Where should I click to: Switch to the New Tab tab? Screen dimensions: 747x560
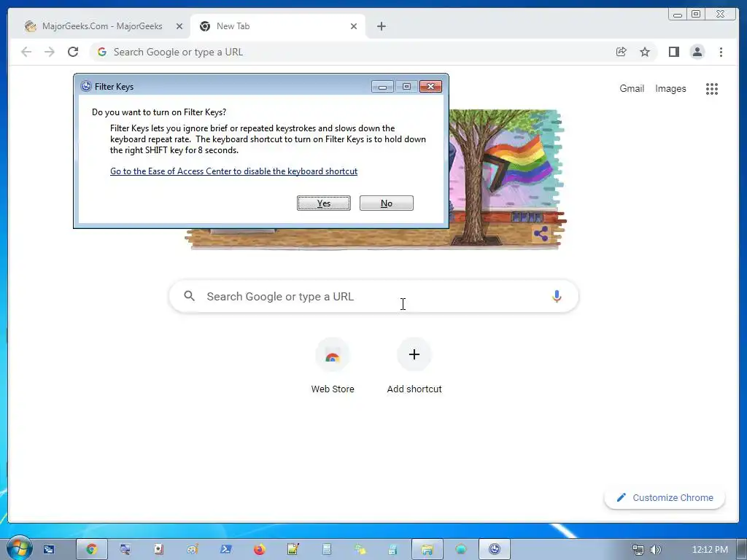(276, 26)
